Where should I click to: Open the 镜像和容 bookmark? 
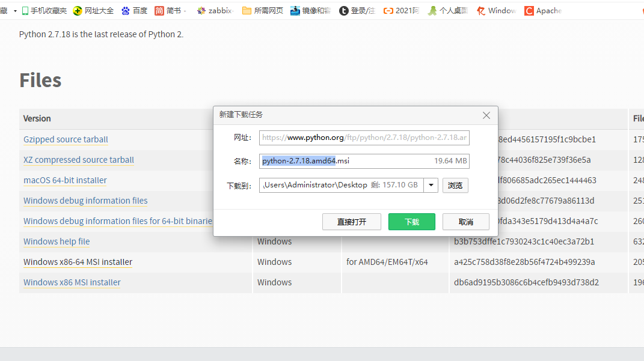click(310, 11)
